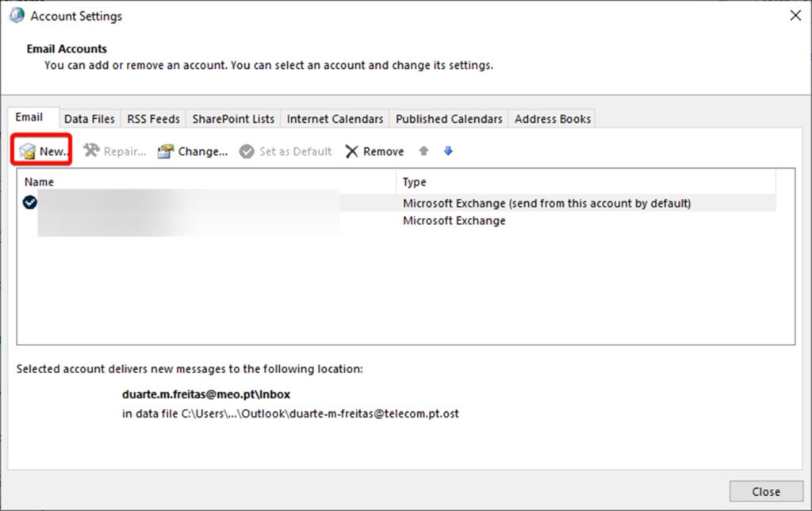Select the SharePoint Lists tab
This screenshot has width=812, height=511.
233,119
